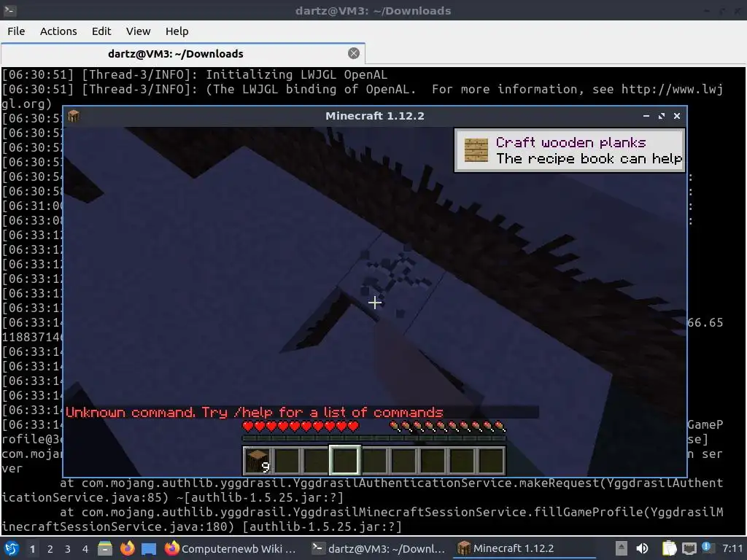Open the LXQt application menu bird icon

click(x=12, y=548)
